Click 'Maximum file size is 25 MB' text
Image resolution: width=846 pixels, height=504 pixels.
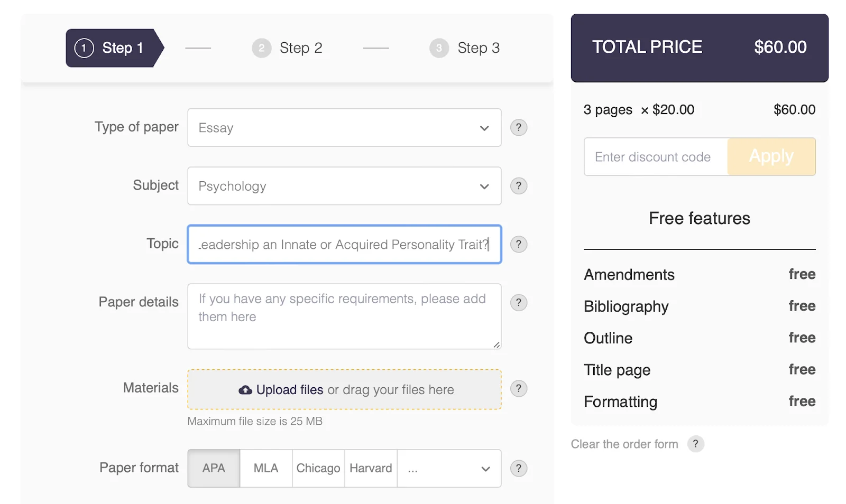point(255,421)
